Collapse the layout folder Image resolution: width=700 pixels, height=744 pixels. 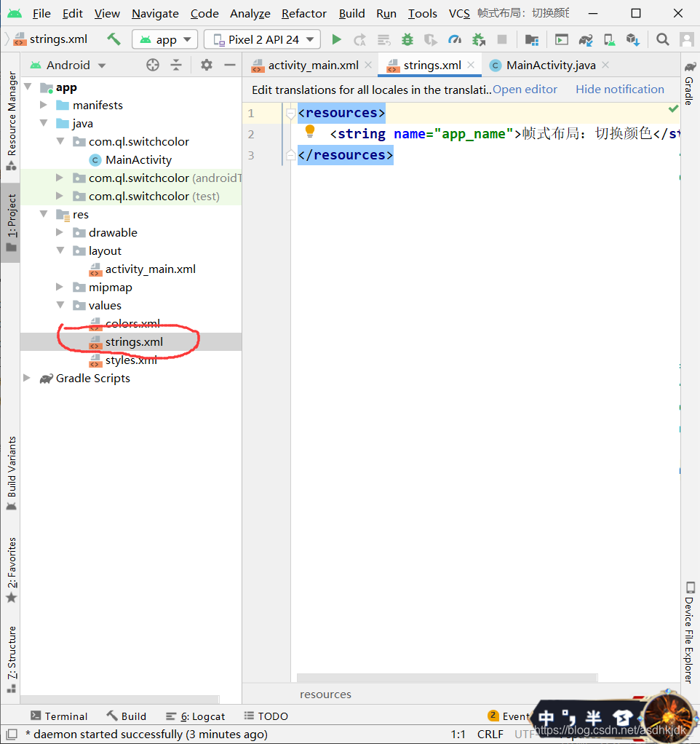[x=60, y=250]
